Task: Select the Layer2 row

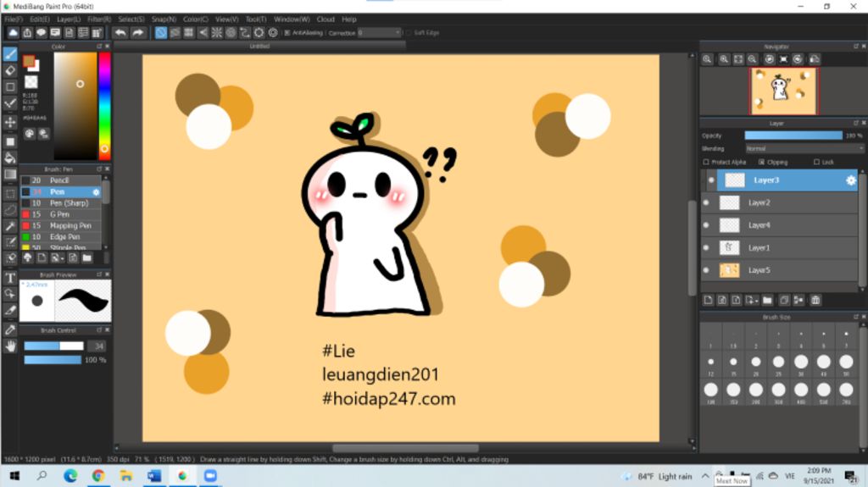Action: (780, 202)
